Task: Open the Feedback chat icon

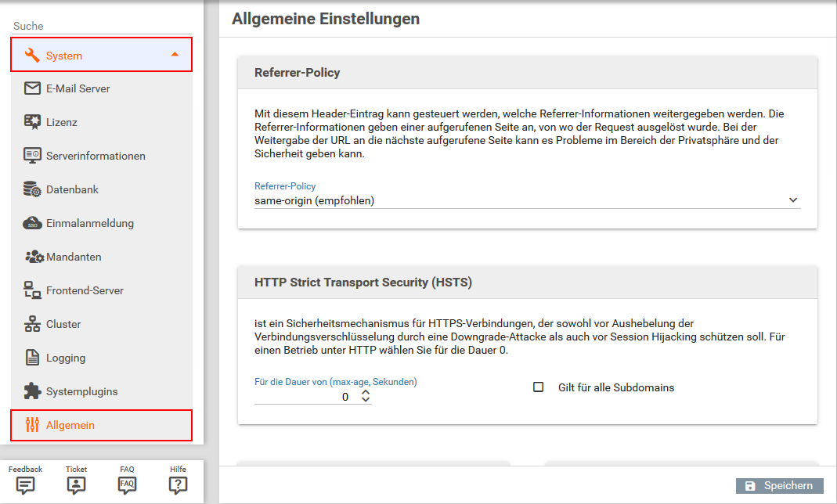Action: (x=26, y=485)
